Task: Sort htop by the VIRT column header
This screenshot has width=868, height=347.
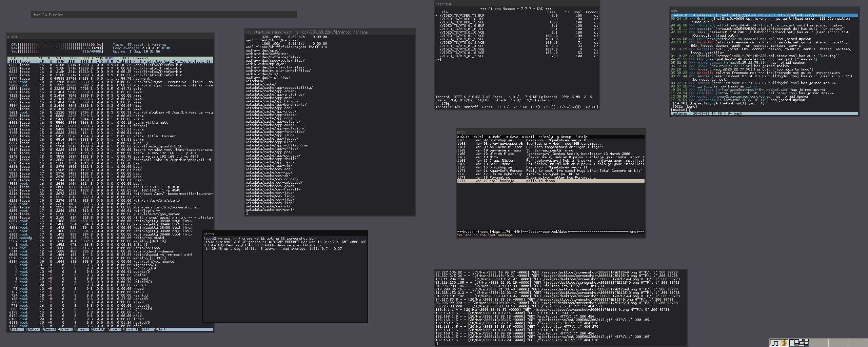Action: point(60,58)
